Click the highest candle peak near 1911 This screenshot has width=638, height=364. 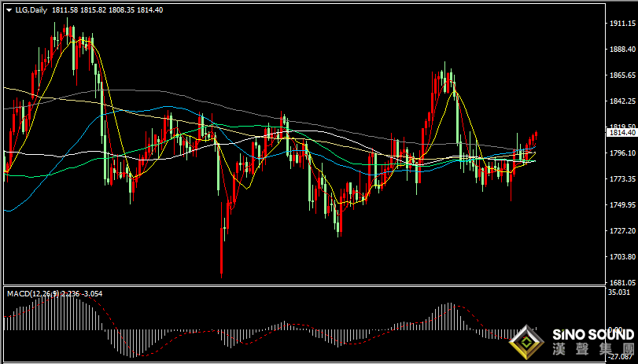pos(66,31)
